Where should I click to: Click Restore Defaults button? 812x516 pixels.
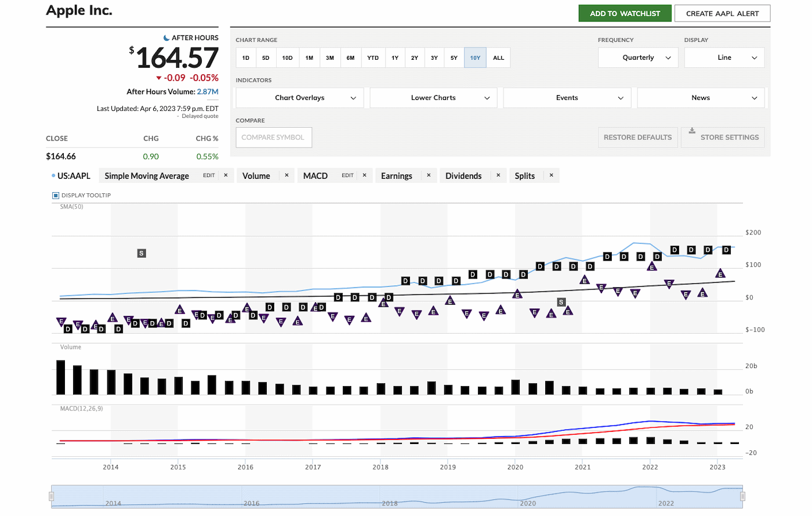637,138
